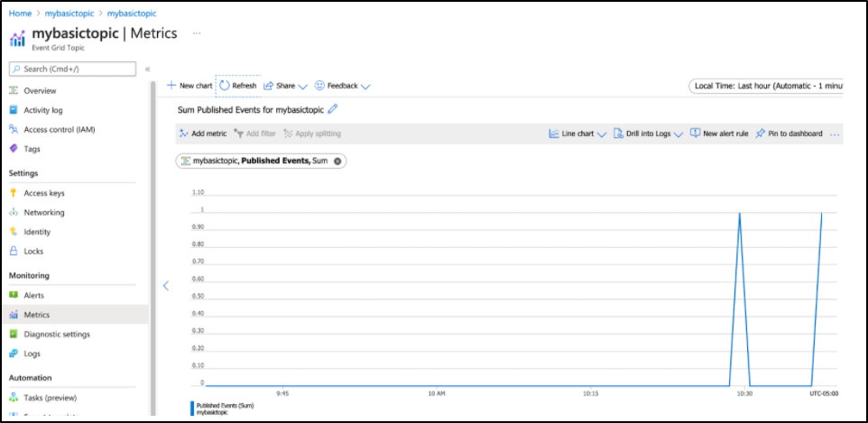This screenshot has width=868, height=423.
Task: Click the 10:30 time axis label
Action: click(x=744, y=393)
